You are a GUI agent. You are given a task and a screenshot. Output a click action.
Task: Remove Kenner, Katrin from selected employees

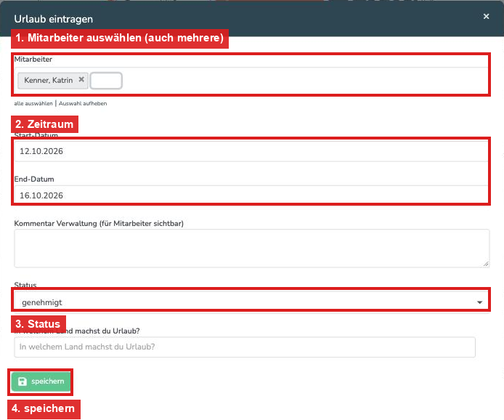pyautogui.click(x=81, y=79)
